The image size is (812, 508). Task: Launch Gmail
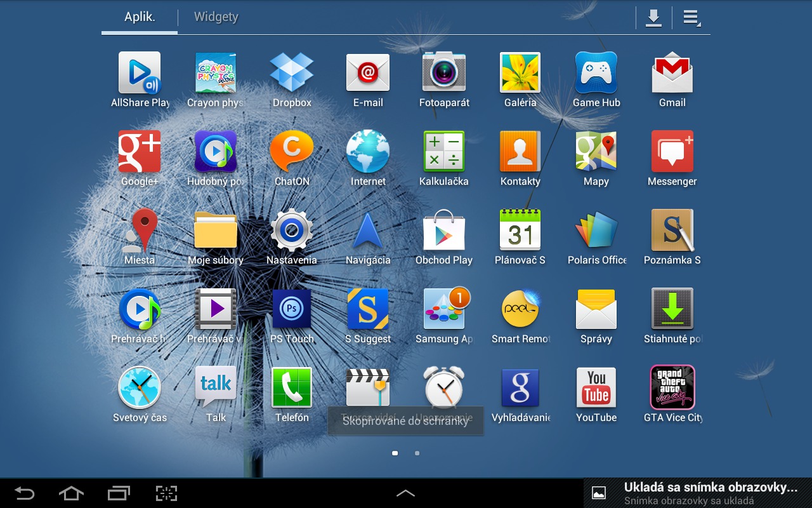click(x=672, y=73)
